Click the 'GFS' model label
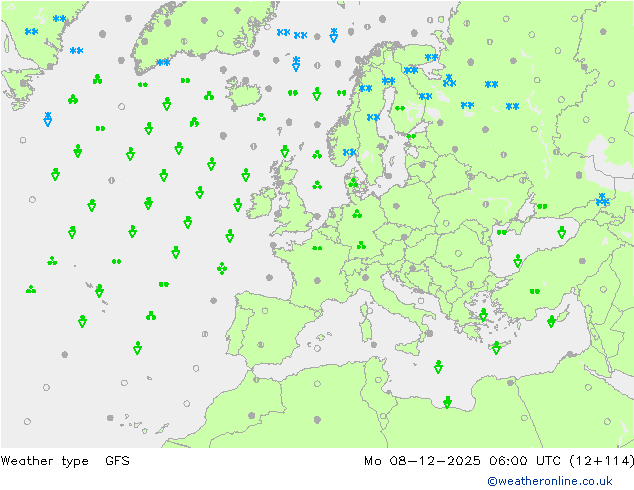Image resolution: width=634 pixels, height=490 pixels. [117, 460]
